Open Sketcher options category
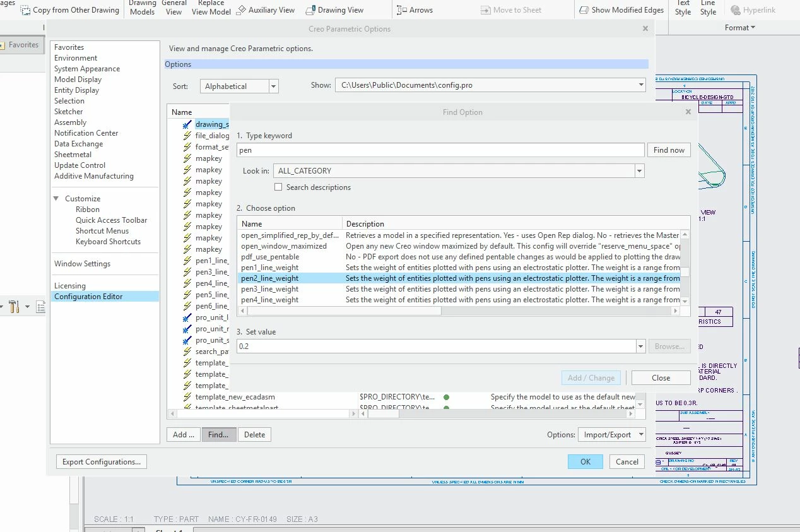 click(x=68, y=112)
